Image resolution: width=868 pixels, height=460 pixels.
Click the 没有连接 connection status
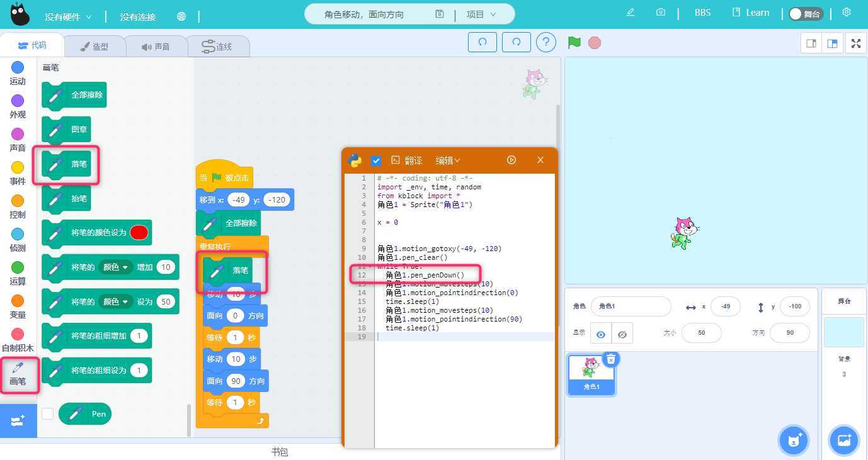pyautogui.click(x=138, y=17)
